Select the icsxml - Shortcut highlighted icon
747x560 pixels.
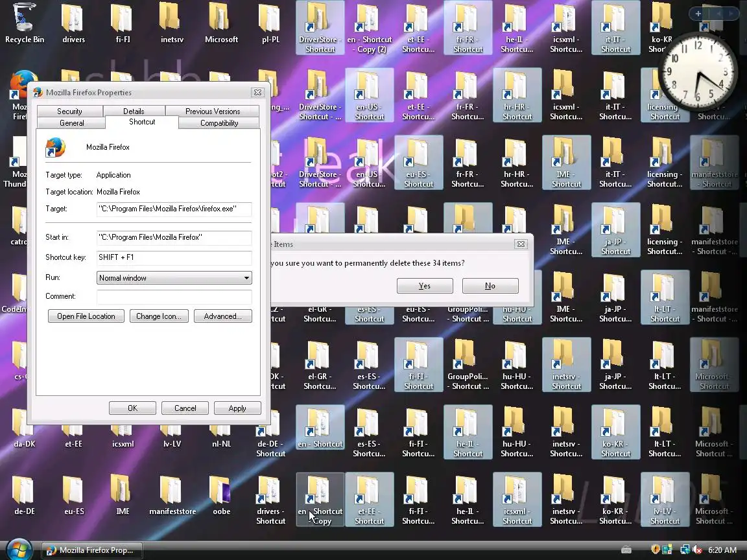[517, 500]
